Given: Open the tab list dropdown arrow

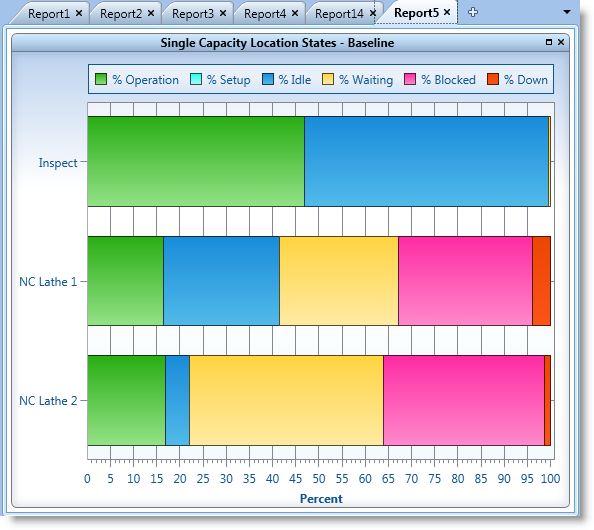Looking at the screenshot, I should click(x=567, y=12).
